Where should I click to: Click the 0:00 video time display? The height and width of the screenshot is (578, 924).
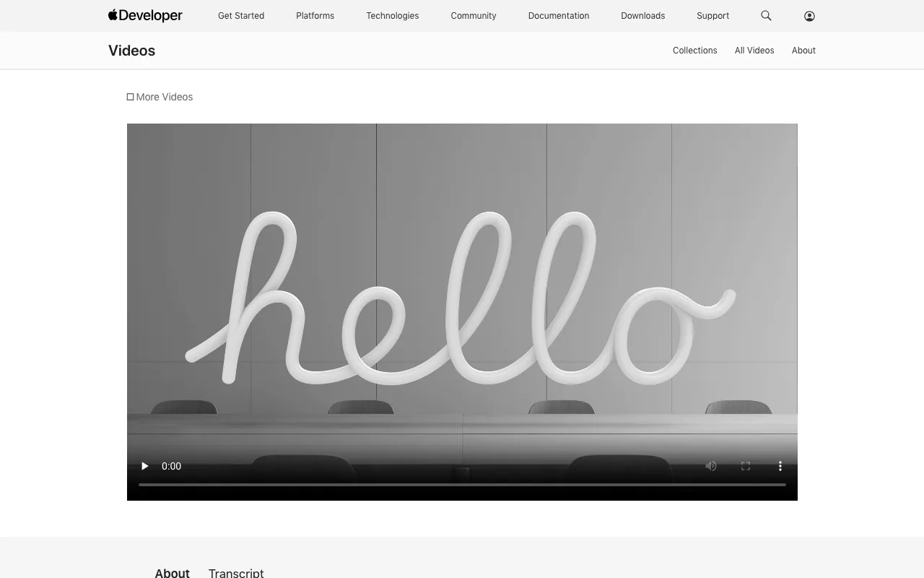pyautogui.click(x=172, y=466)
